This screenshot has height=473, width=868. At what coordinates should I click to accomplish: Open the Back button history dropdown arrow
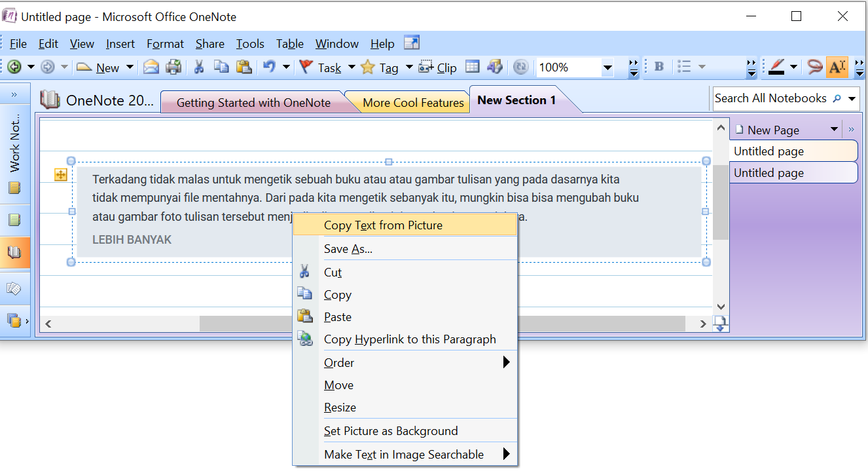pos(30,67)
